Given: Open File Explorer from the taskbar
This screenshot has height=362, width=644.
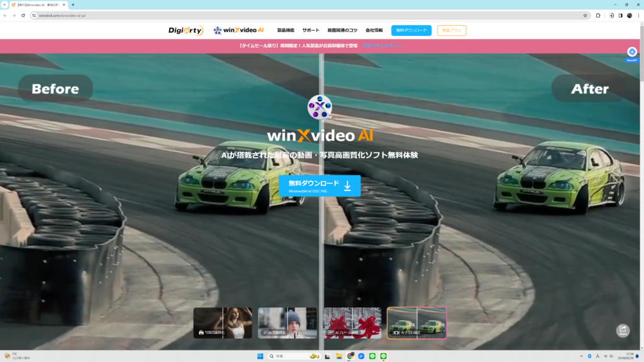Looking at the screenshot, I should tap(339, 356).
